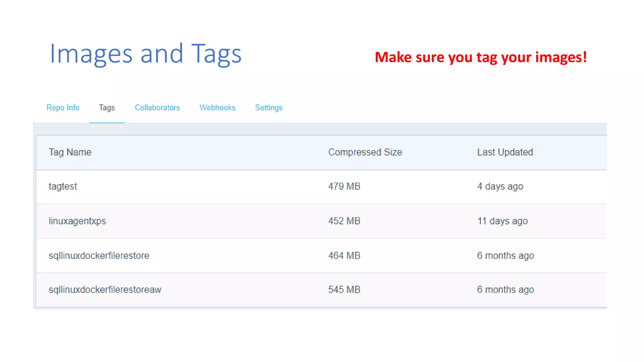
Task: Click the sqllinuxdockerfilerestoreaw tag name
Action: 105,289
